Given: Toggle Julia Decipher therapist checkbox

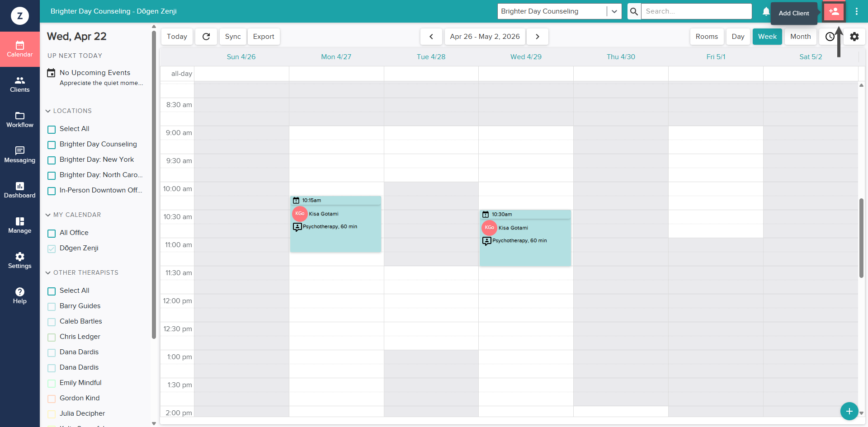Looking at the screenshot, I should point(52,414).
